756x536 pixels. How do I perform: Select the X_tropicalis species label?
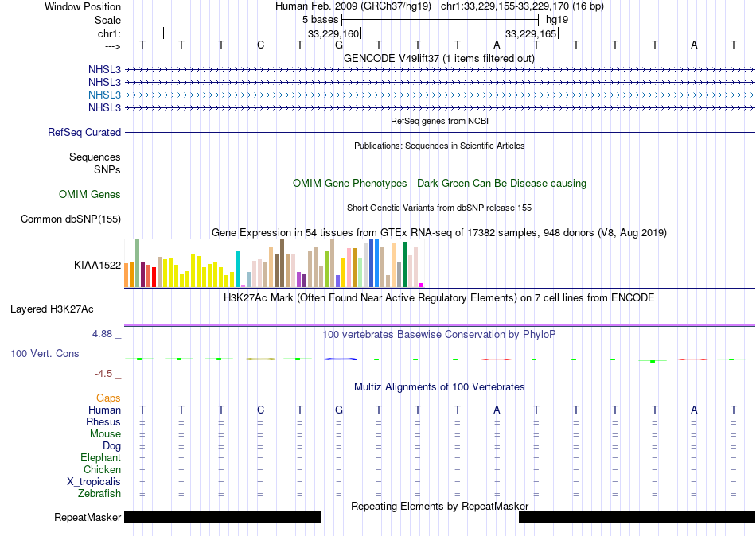coord(94,482)
